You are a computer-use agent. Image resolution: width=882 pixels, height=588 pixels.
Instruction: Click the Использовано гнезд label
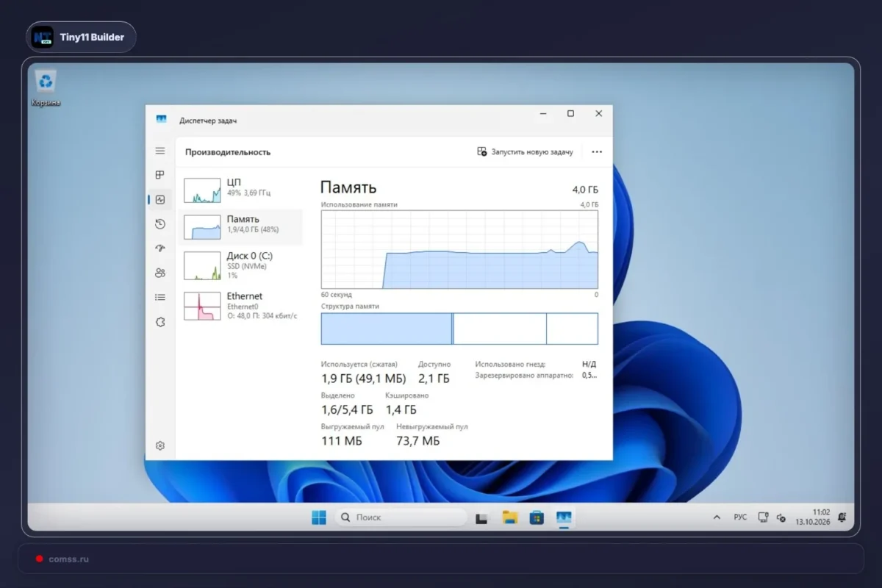tap(510, 364)
